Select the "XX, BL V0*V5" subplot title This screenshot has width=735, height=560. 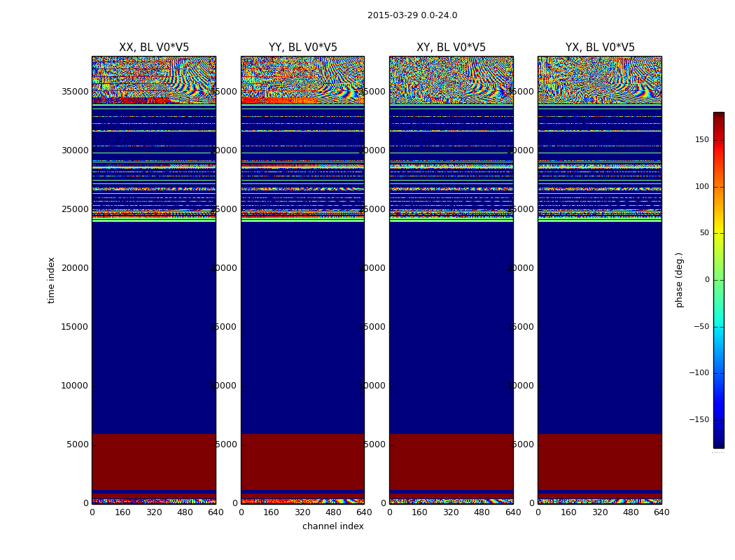(x=153, y=48)
